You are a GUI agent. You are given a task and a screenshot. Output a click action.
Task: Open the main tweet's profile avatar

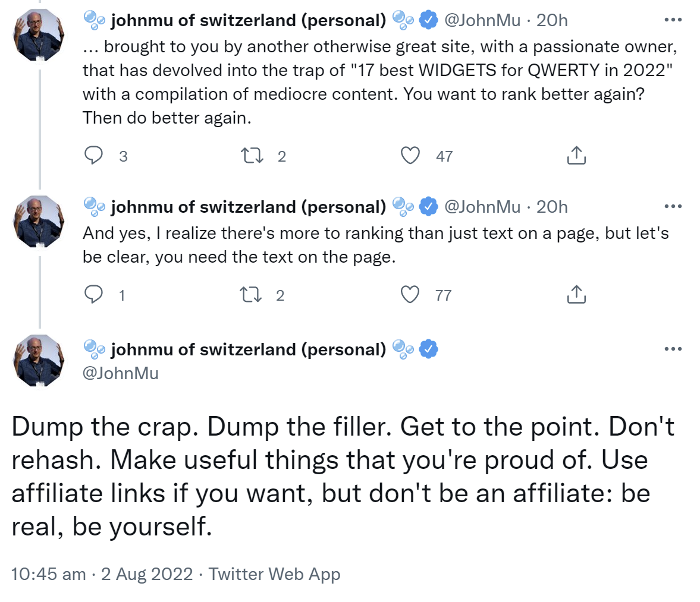(39, 361)
